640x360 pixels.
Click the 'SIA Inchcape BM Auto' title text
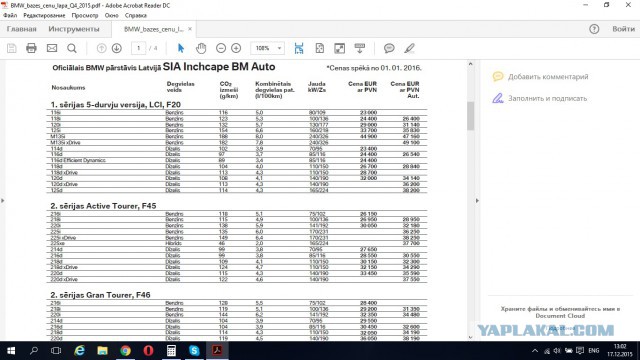click(x=219, y=67)
